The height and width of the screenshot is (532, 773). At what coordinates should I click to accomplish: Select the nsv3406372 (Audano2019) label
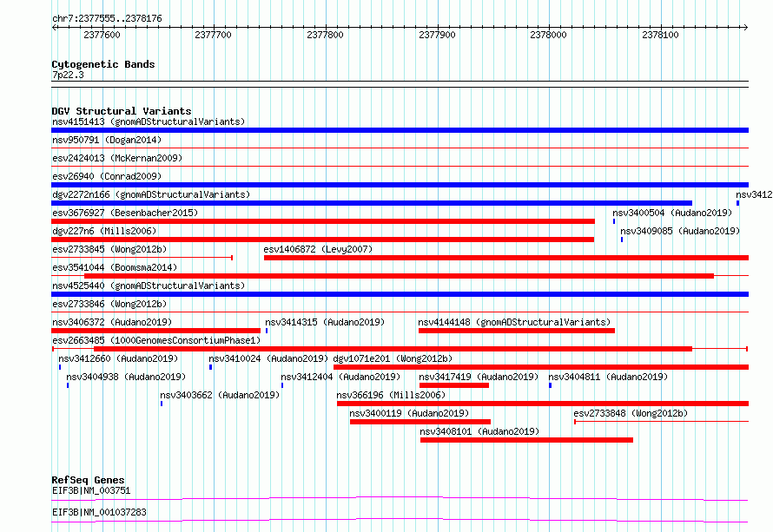(x=112, y=322)
